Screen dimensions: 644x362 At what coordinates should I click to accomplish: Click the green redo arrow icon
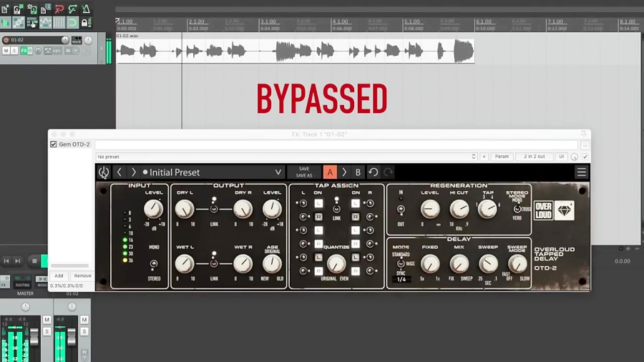pyautogui.click(x=73, y=9)
